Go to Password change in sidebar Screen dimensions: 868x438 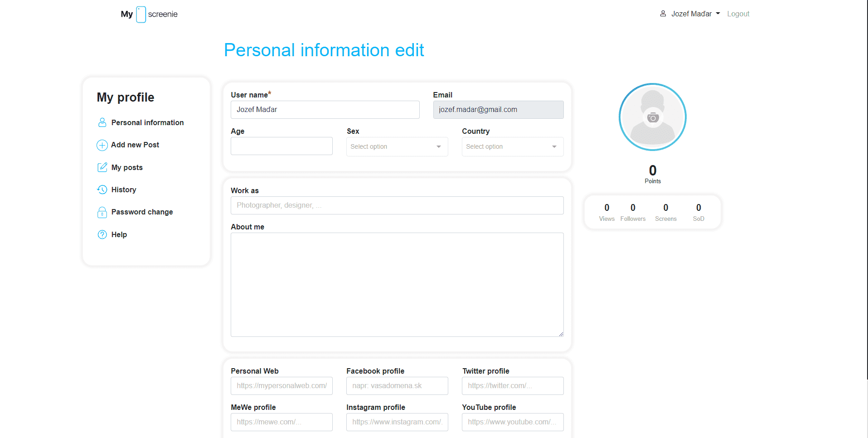coord(142,212)
